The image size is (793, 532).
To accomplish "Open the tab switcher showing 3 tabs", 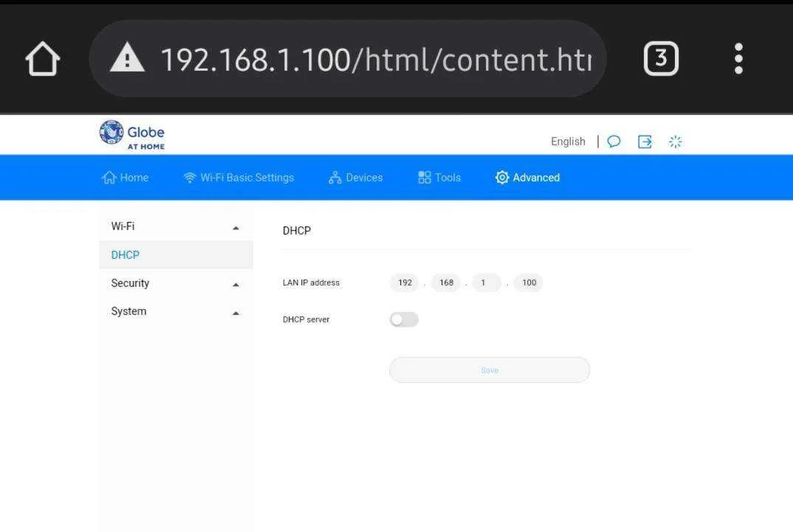I will [x=661, y=58].
